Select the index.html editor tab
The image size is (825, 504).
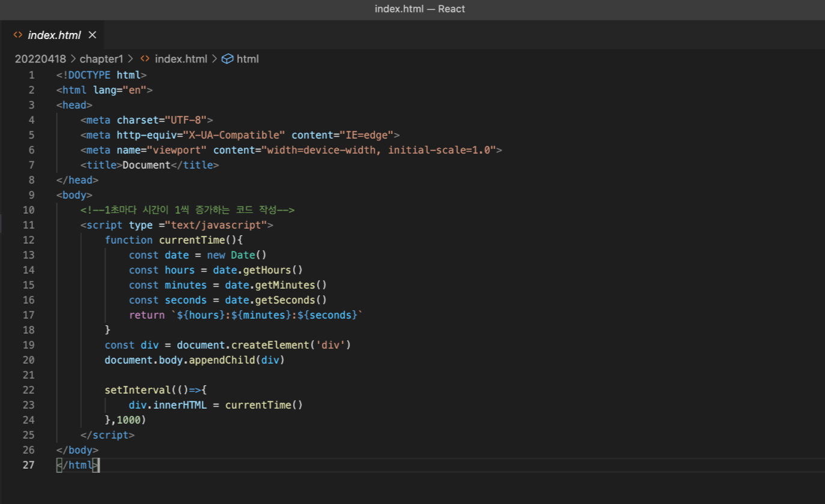click(52, 35)
